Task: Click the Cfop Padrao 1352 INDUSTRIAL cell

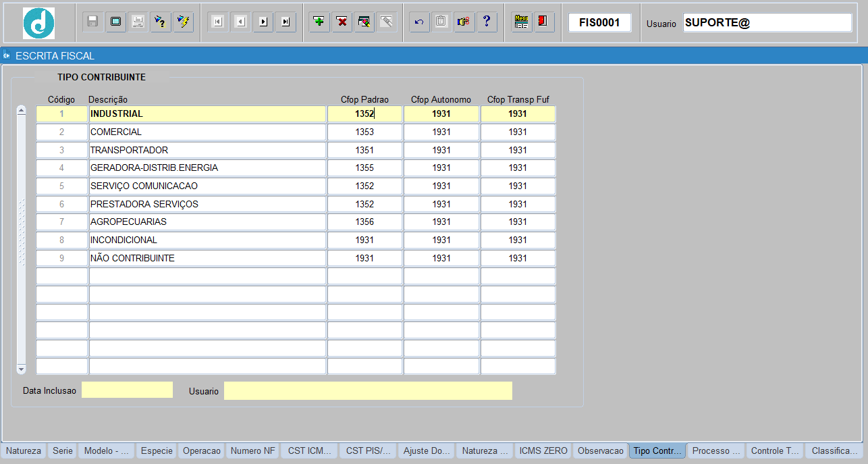Action: click(x=364, y=114)
